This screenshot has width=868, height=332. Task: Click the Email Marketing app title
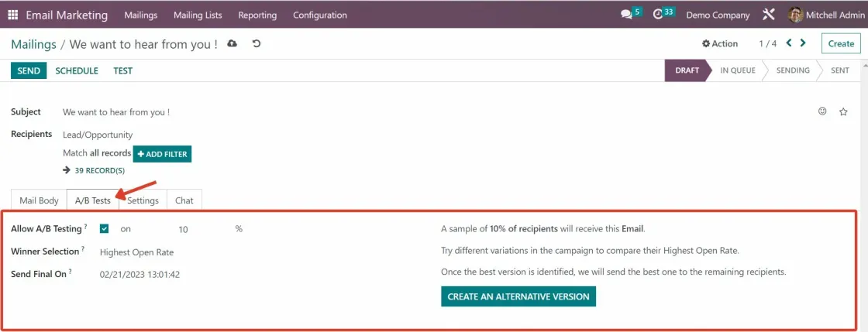[x=67, y=15]
